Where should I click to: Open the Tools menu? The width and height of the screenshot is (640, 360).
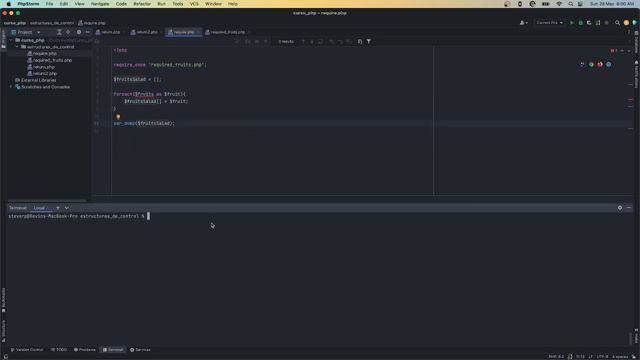pyautogui.click(x=178, y=4)
